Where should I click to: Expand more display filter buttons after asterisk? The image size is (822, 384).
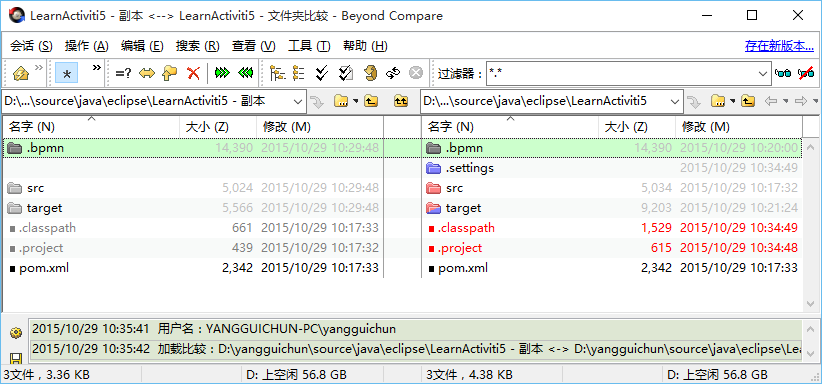click(96, 67)
